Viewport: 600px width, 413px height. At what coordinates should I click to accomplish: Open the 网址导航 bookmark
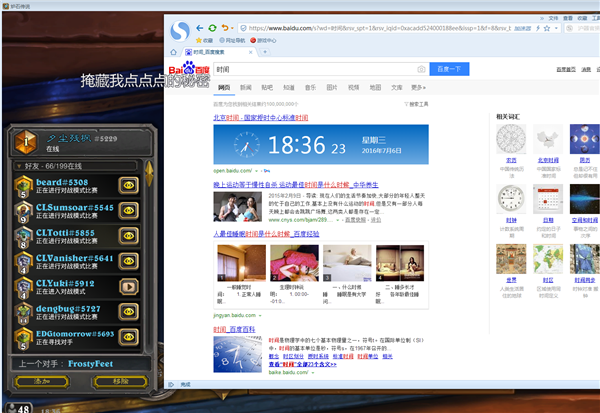pyautogui.click(x=232, y=40)
